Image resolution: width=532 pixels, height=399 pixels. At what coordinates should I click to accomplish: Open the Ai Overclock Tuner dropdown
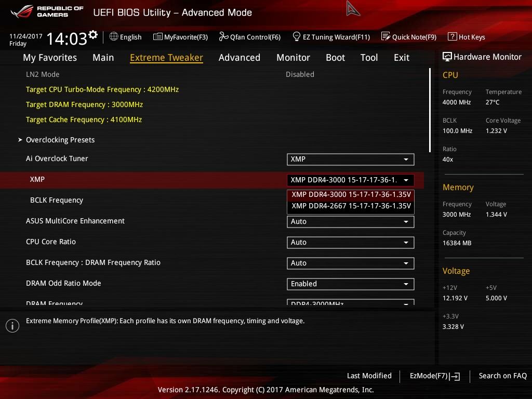click(x=351, y=159)
